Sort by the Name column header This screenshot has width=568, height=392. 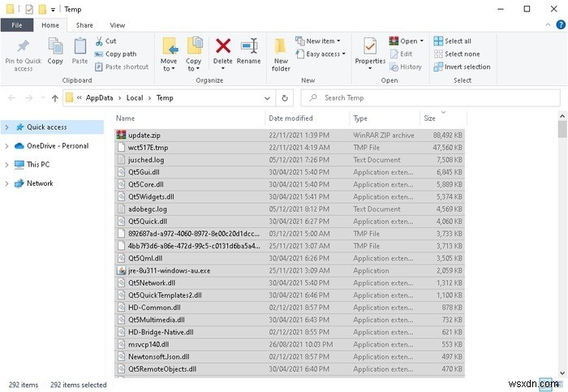click(x=189, y=118)
